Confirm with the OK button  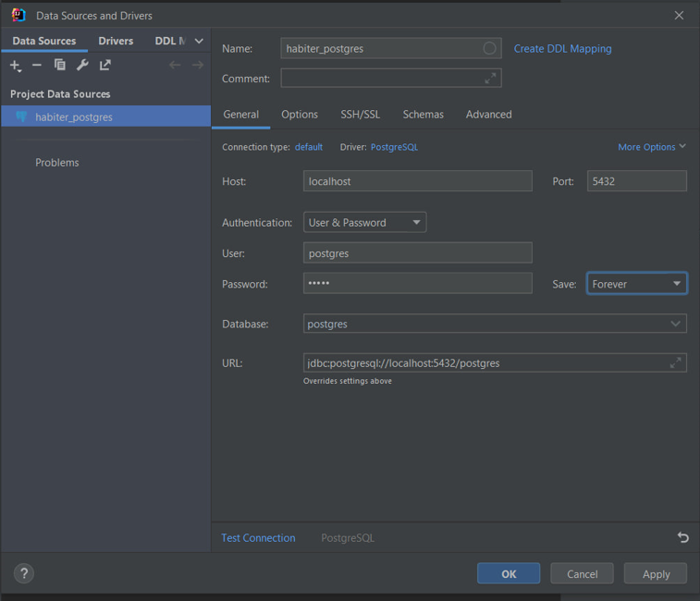[x=509, y=573]
